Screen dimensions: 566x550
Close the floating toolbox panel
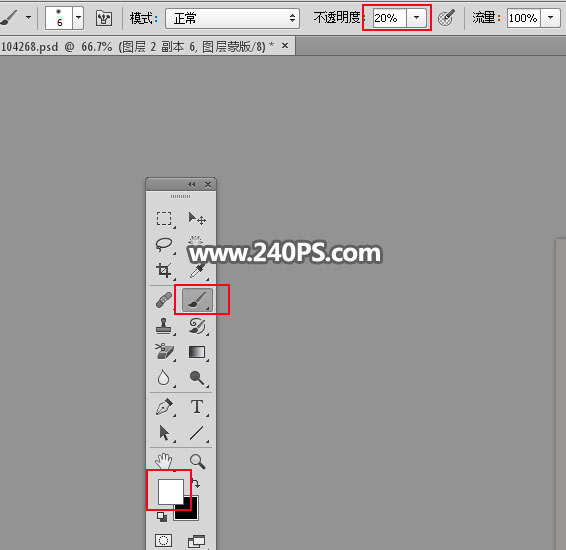[x=208, y=184]
